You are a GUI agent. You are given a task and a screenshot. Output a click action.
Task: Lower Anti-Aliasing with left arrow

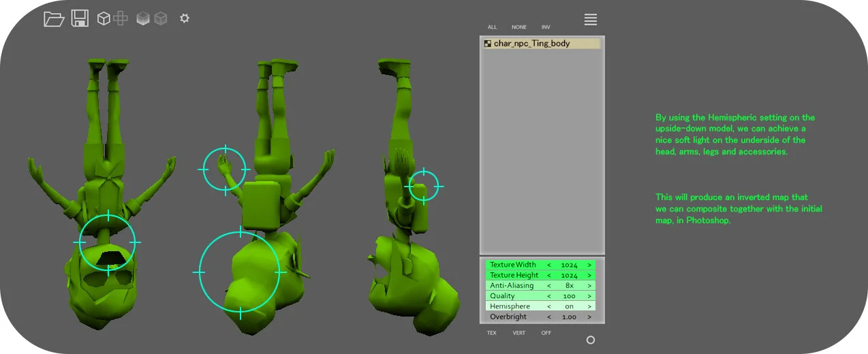[549, 286]
